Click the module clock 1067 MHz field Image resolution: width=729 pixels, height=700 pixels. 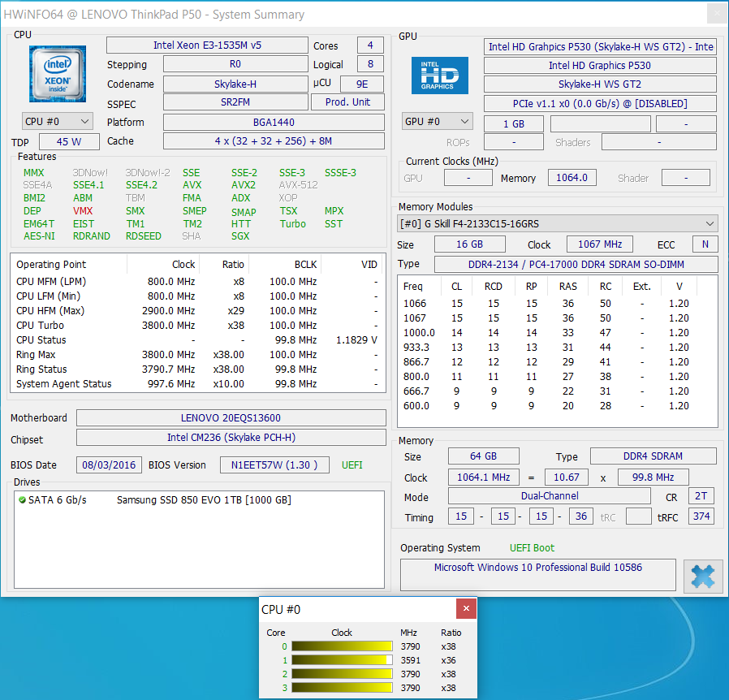pyautogui.click(x=600, y=244)
